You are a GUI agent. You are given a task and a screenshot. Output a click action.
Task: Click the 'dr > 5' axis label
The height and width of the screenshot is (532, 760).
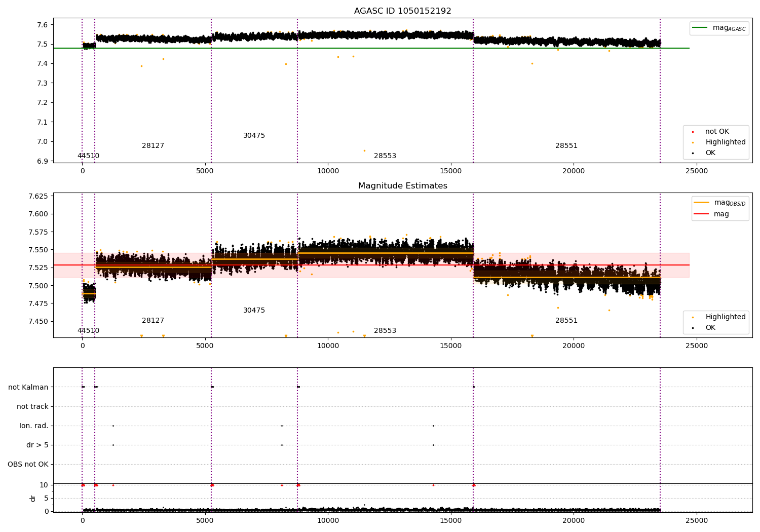coord(37,445)
